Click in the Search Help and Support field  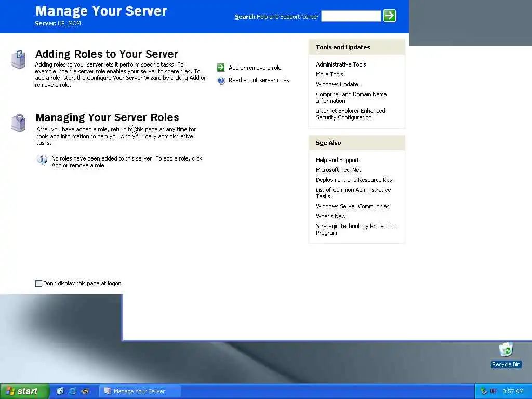click(x=351, y=16)
